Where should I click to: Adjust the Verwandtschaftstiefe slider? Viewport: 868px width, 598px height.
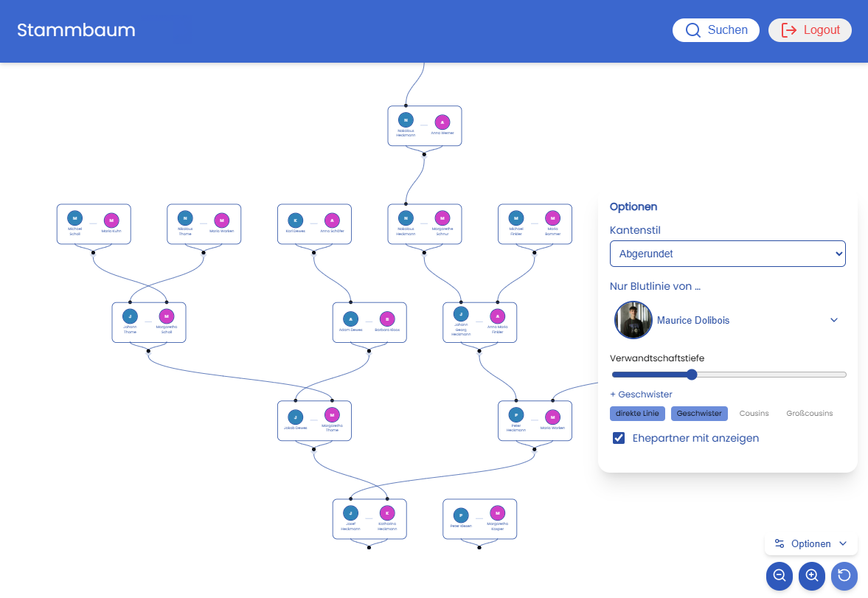tap(690, 375)
